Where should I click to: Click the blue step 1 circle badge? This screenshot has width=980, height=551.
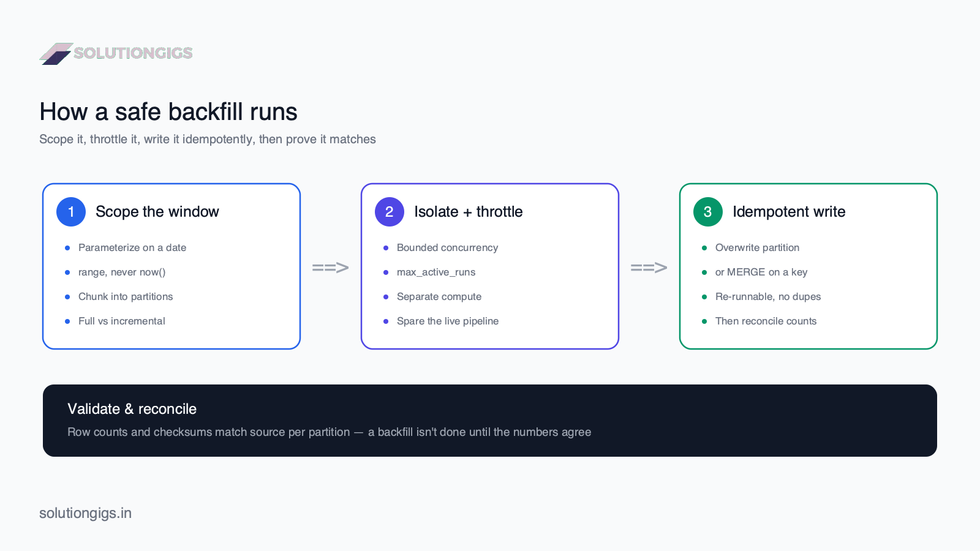point(71,212)
